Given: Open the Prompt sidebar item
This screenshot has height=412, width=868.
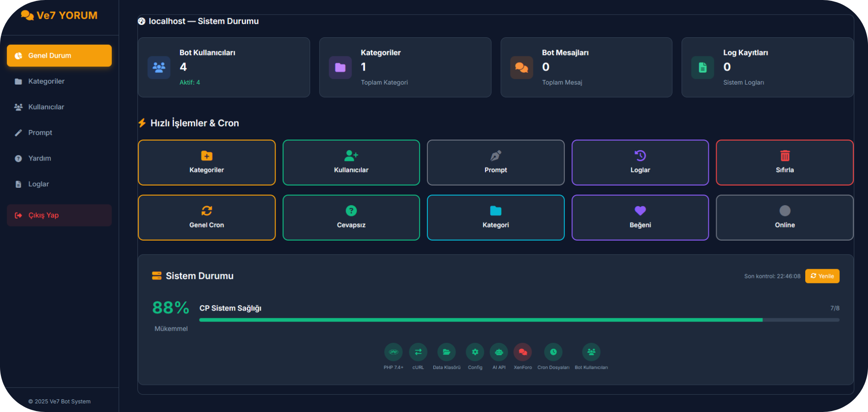Looking at the screenshot, I should [x=40, y=133].
